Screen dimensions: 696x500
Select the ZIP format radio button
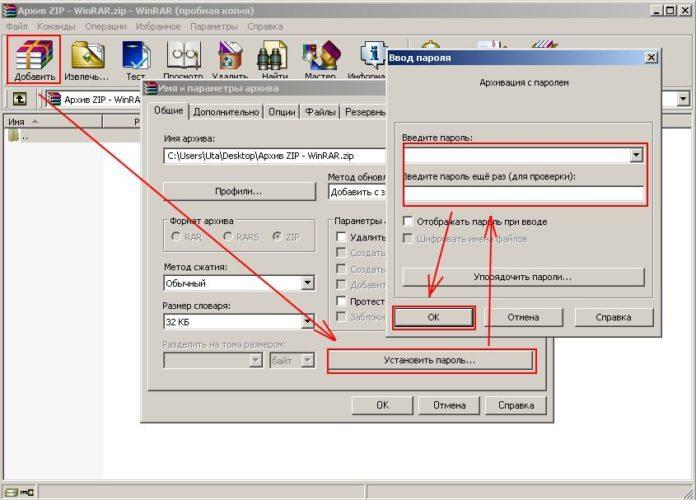pos(277,236)
